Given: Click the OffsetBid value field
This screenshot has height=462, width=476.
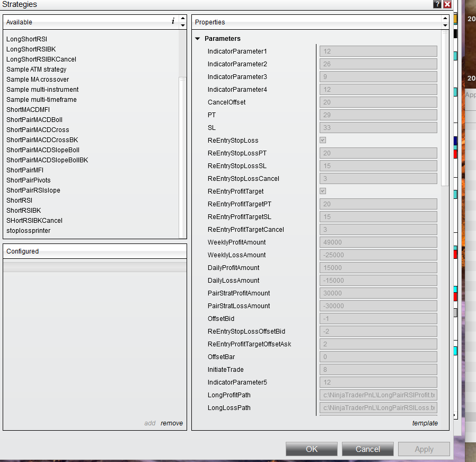Looking at the screenshot, I should 378,319.
